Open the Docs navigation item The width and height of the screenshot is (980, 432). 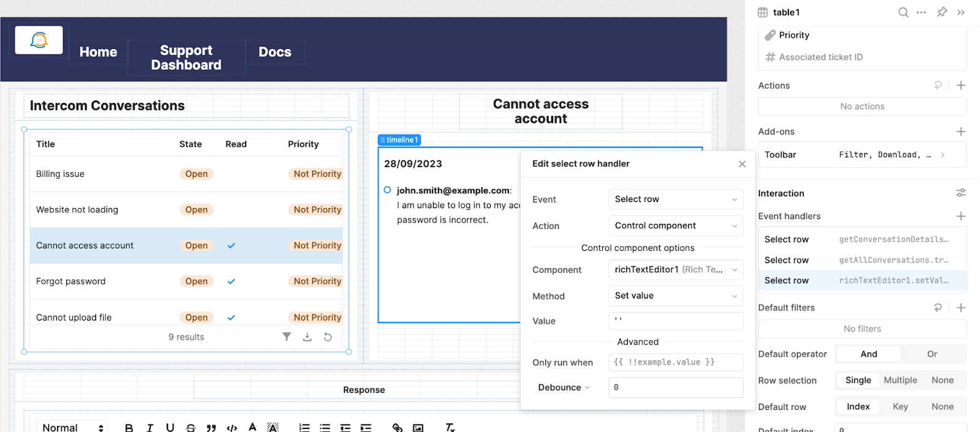(274, 52)
